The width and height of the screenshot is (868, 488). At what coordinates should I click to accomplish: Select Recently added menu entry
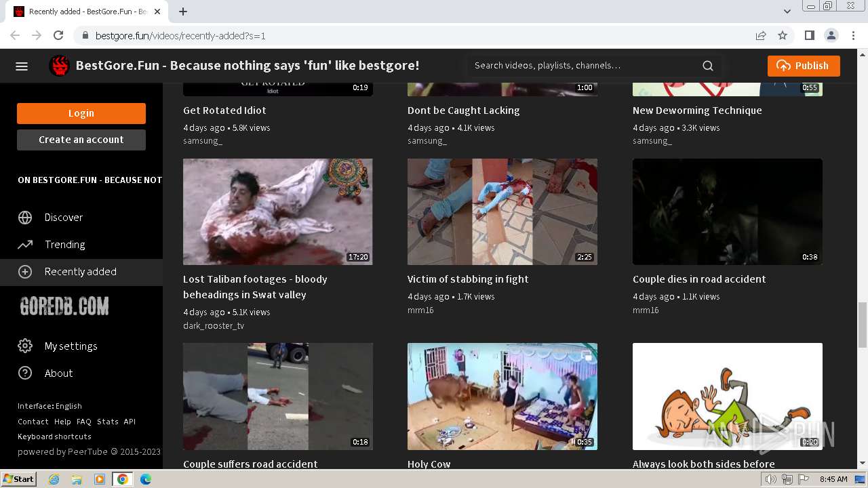tap(81, 272)
